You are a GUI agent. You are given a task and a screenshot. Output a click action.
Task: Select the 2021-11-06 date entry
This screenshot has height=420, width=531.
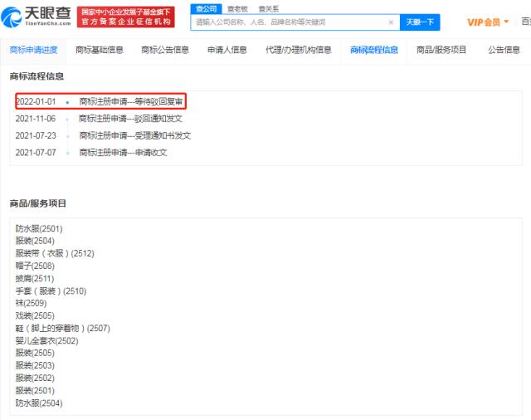(x=36, y=119)
